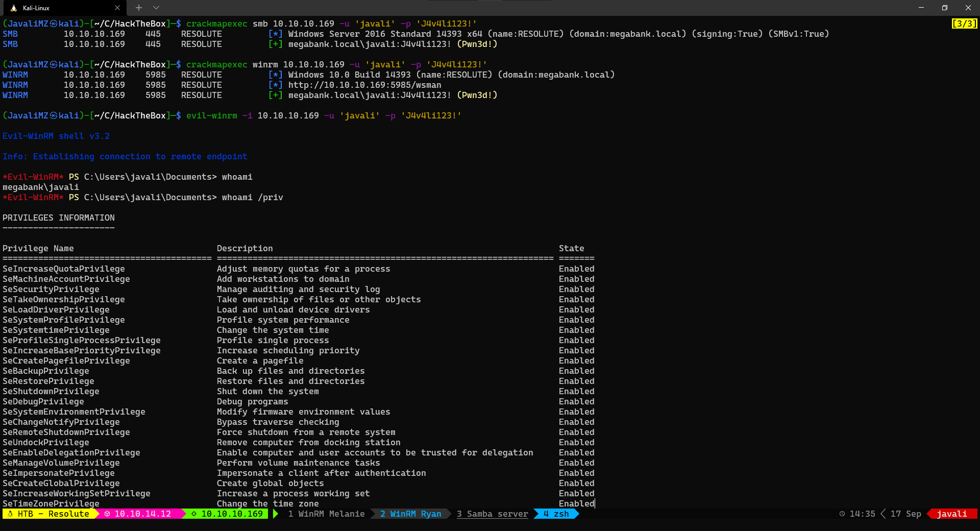The height and width of the screenshot is (531, 980).
Task: Click the megabank\javali output line
Action: tap(40, 187)
